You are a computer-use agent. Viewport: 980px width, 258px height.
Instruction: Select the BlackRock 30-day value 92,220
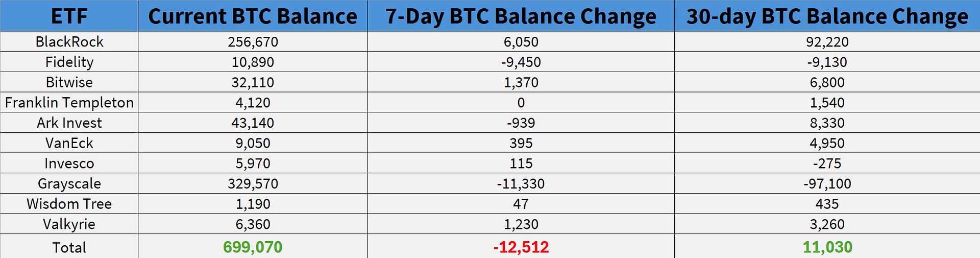coord(827,41)
